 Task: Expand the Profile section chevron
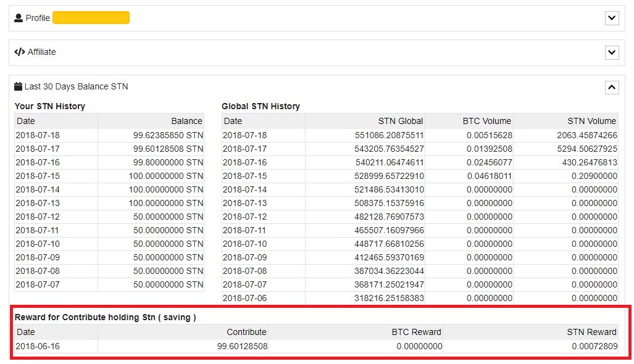click(x=611, y=18)
